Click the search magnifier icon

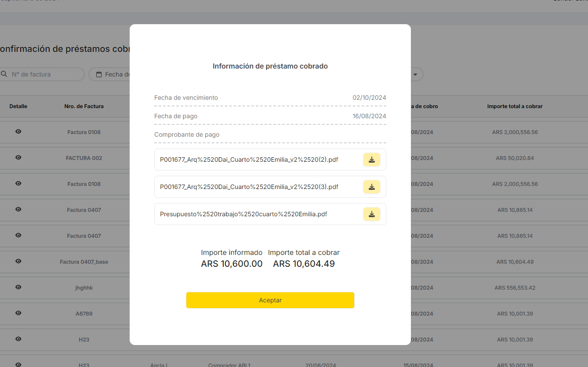[x=4, y=74]
